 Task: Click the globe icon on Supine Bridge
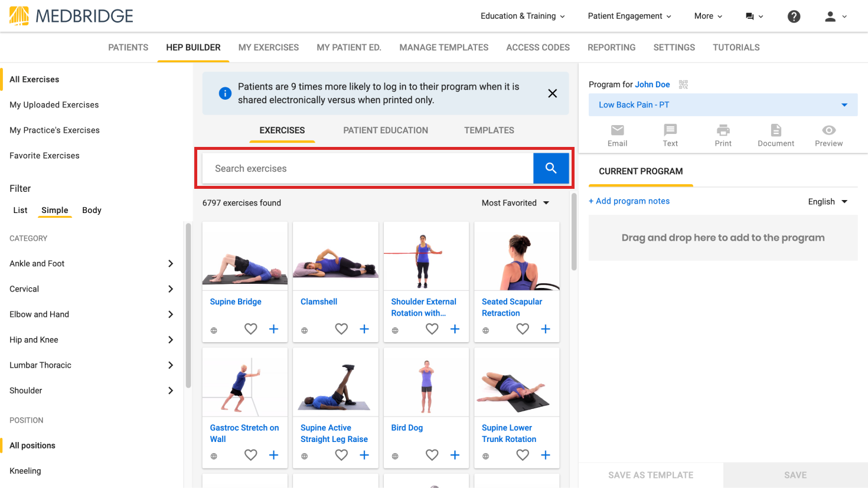(x=214, y=330)
